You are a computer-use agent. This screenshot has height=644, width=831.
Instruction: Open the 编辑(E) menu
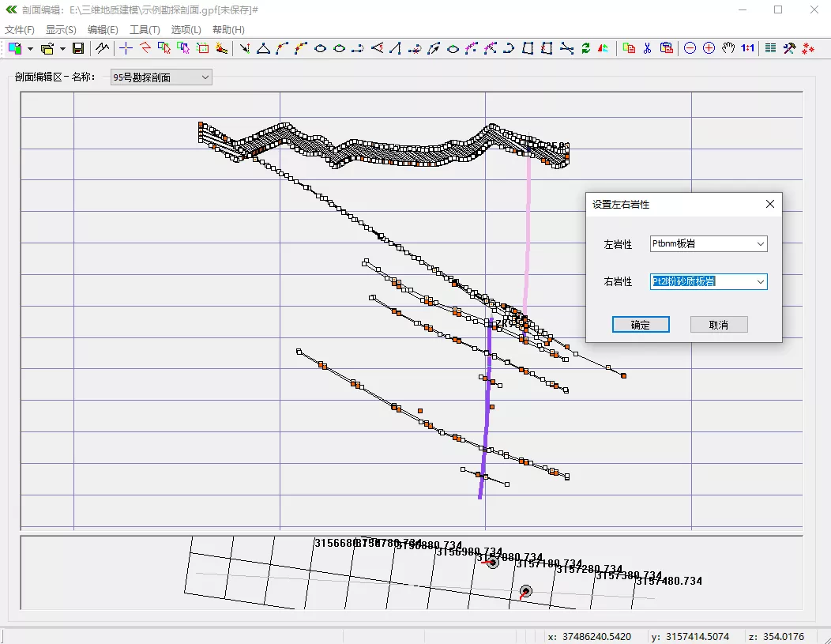coord(103,30)
